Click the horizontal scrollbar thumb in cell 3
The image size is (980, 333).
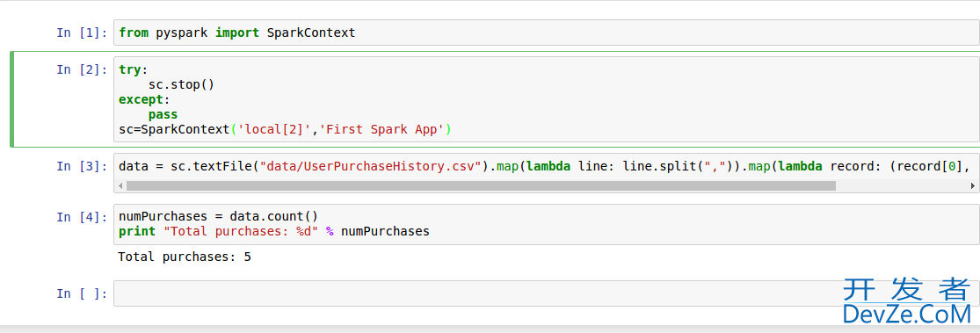(481, 185)
